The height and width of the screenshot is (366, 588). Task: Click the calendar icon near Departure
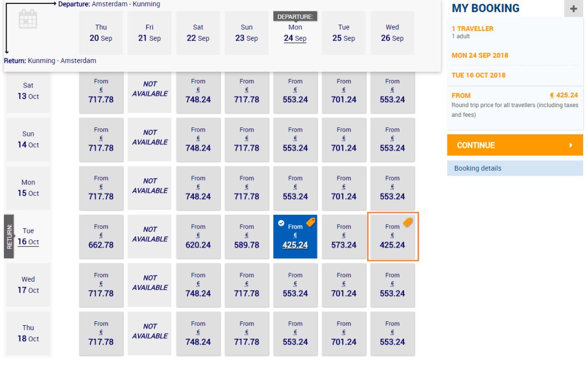pyautogui.click(x=28, y=18)
